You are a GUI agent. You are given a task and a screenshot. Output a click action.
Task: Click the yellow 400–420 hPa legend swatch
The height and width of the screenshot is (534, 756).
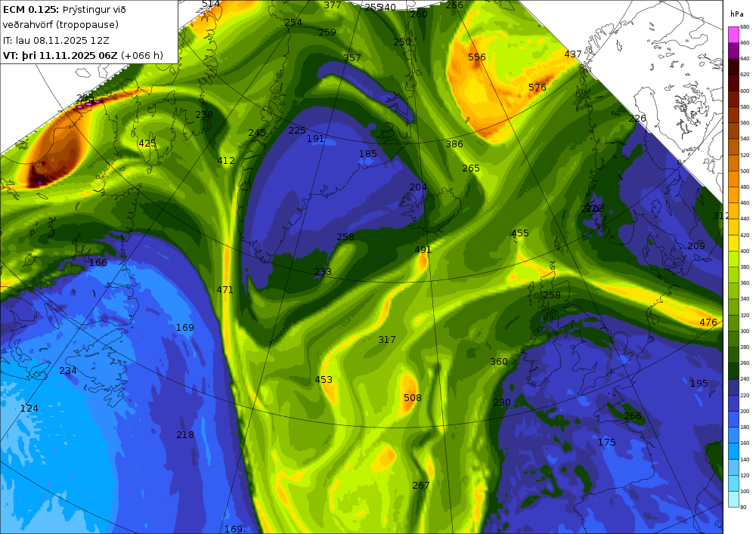point(733,243)
